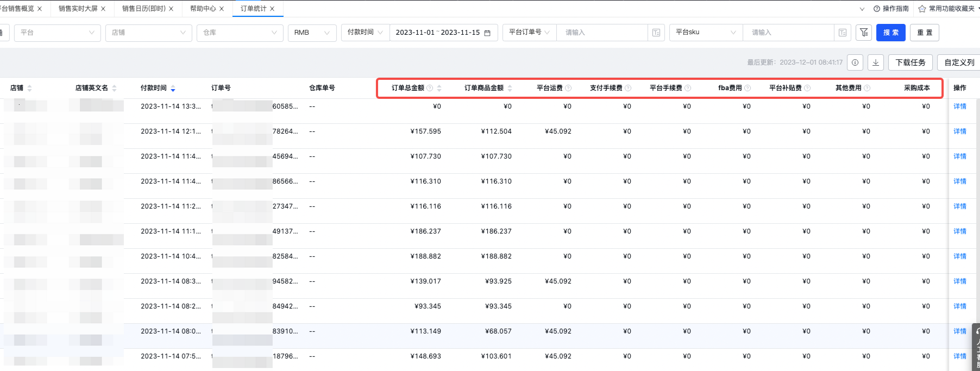
Task: Open batch input icon for 平台sku field
Action: [x=843, y=33]
